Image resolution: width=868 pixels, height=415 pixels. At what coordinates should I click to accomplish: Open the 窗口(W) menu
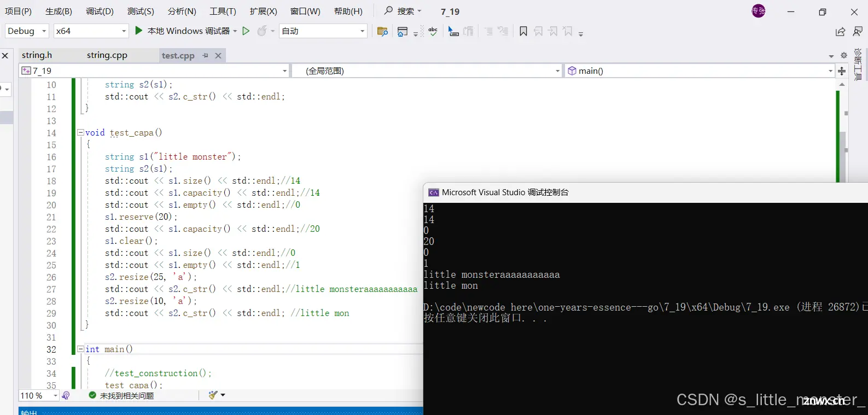click(305, 11)
